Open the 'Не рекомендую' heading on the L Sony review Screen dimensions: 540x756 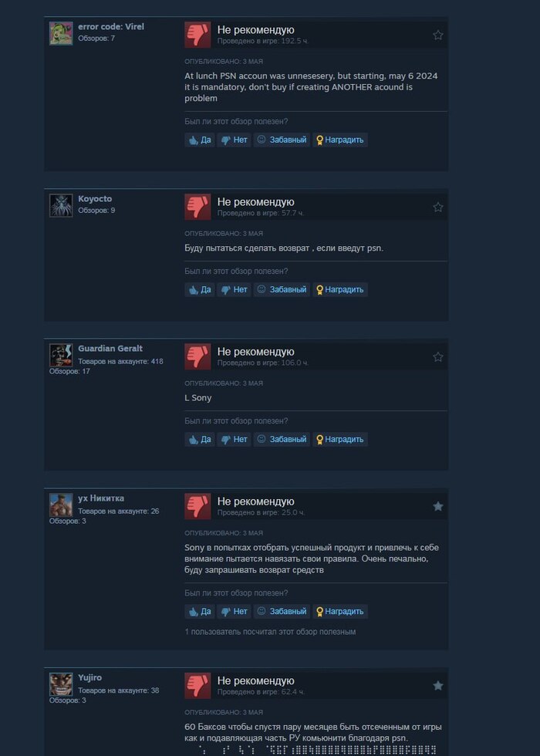click(x=255, y=352)
